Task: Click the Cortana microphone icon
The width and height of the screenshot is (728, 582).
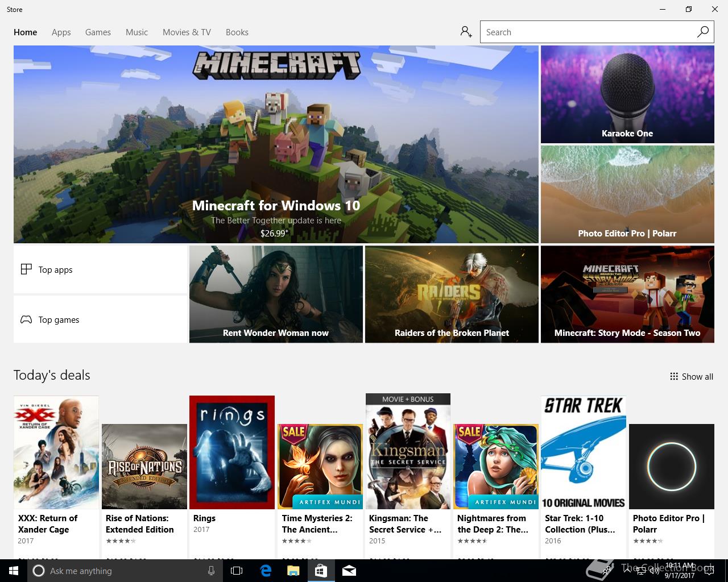Action: tap(211, 571)
